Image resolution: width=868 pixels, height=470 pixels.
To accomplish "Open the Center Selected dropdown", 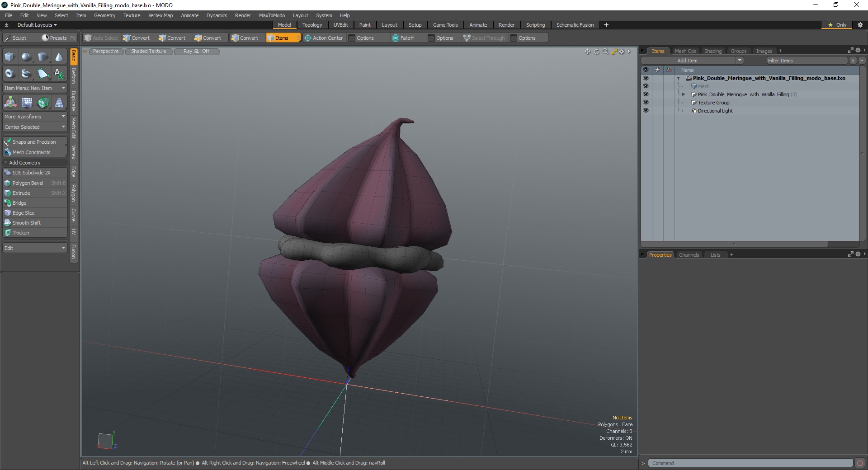I will [x=35, y=127].
